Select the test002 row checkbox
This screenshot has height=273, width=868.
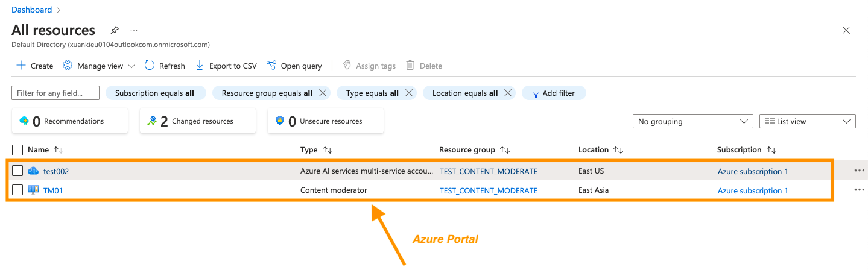coord(17,171)
